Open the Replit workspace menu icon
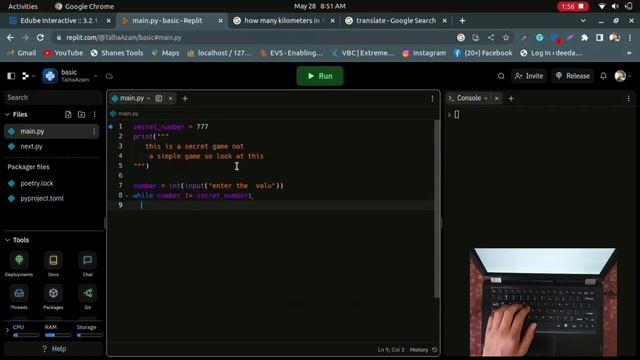The width and height of the screenshot is (640, 360). [x=25, y=76]
